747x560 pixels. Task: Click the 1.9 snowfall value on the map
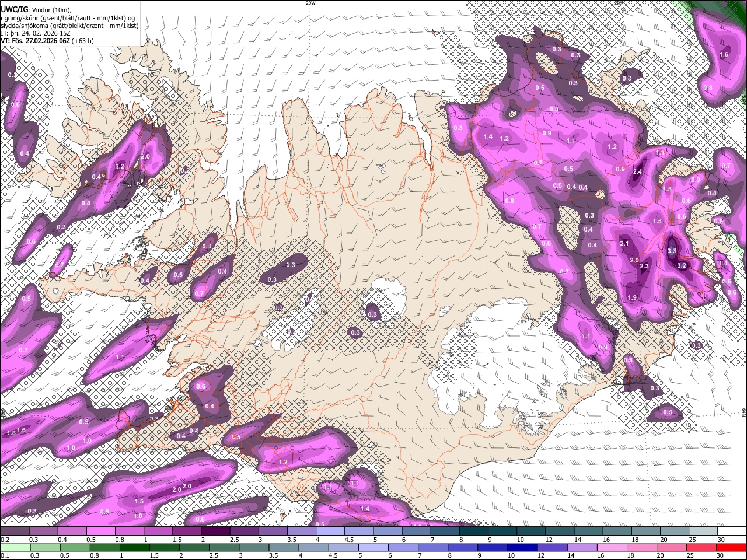pos(632,298)
